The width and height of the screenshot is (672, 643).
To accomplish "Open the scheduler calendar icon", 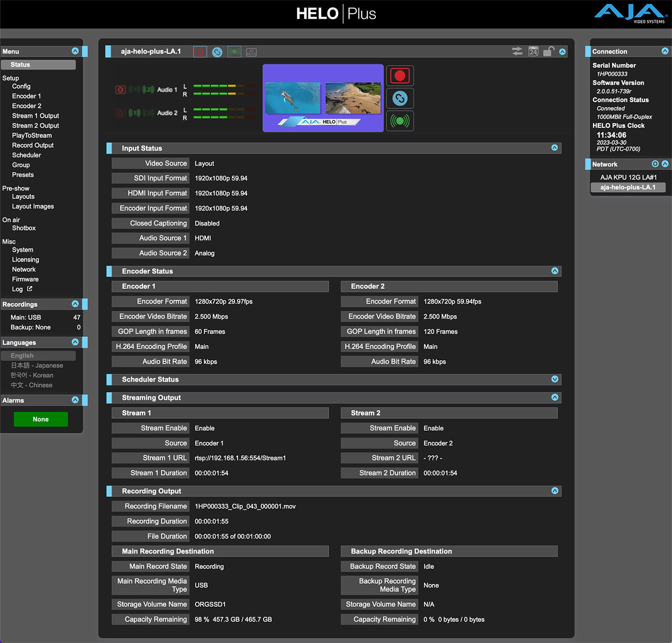I will coord(533,51).
